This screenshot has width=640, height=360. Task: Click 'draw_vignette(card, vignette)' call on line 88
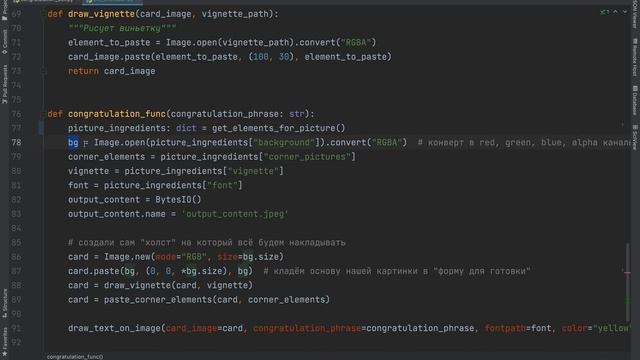(178, 285)
